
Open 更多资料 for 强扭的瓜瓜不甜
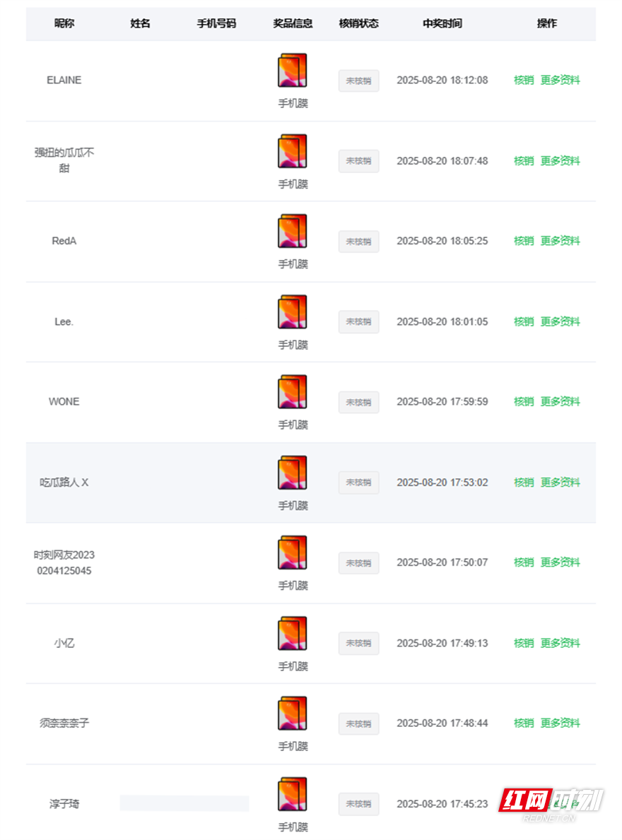560,161
